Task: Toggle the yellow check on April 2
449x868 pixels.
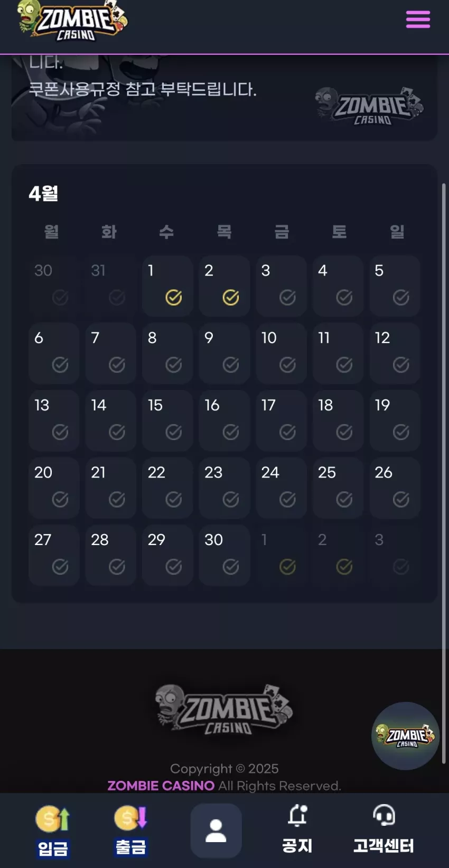Action: (231, 298)
